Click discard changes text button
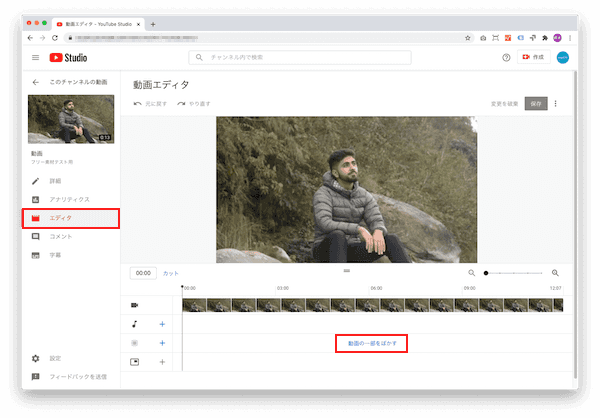Image resolution: width=600 pixels, height=418 pixels. point(504,104)
